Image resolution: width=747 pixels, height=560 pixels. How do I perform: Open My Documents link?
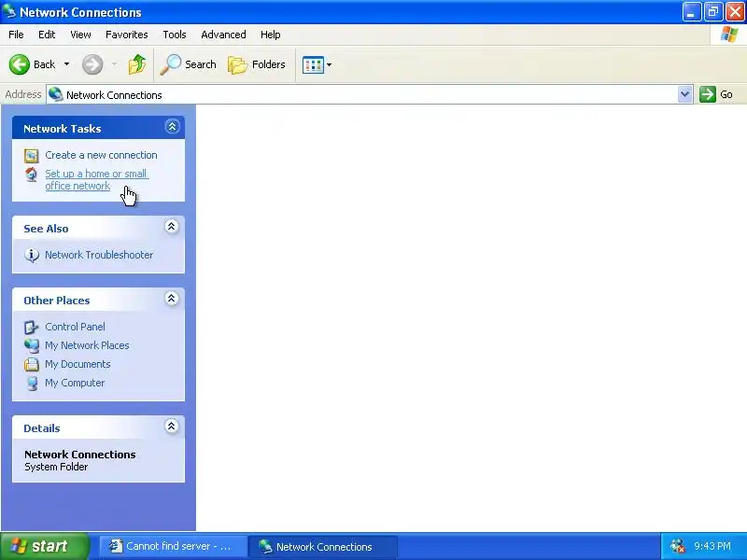pyautogui.click(x=78, y=364)
